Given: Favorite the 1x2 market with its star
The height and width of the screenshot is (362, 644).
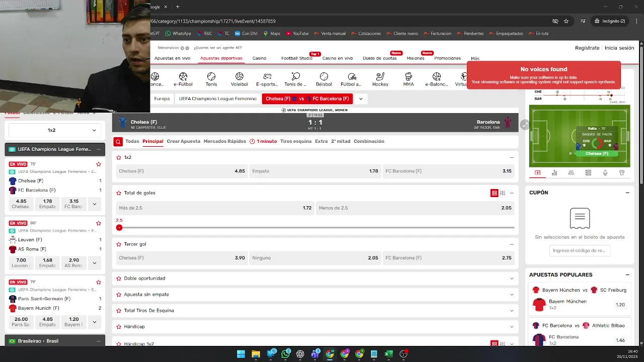Looking at the screenshot, I should (119, 157).
